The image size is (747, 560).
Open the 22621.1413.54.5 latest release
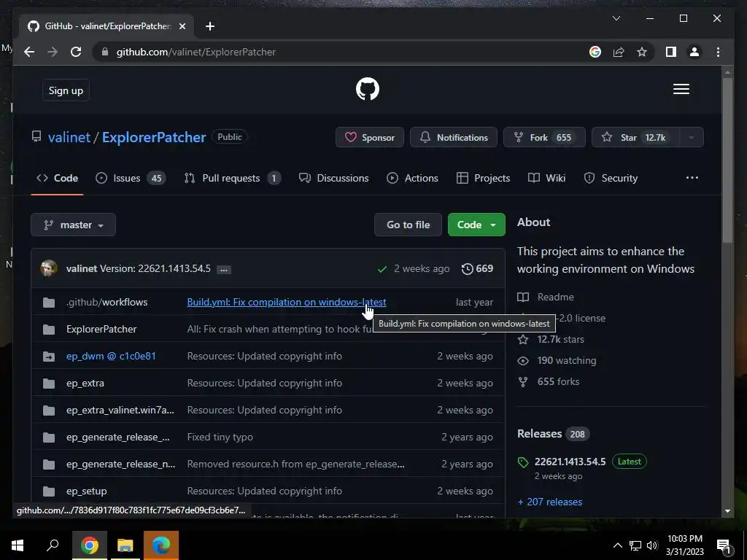click(570, 462)
